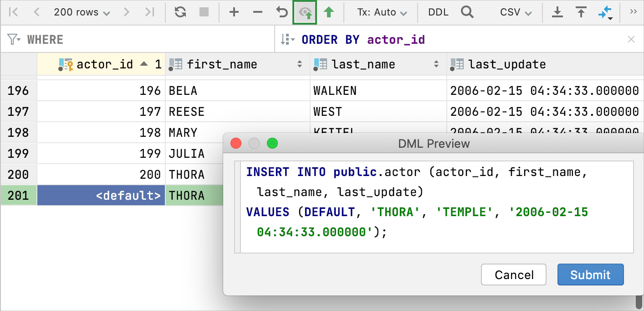
Task: Select the REESE first name cell
Action: tap(238, 112)
